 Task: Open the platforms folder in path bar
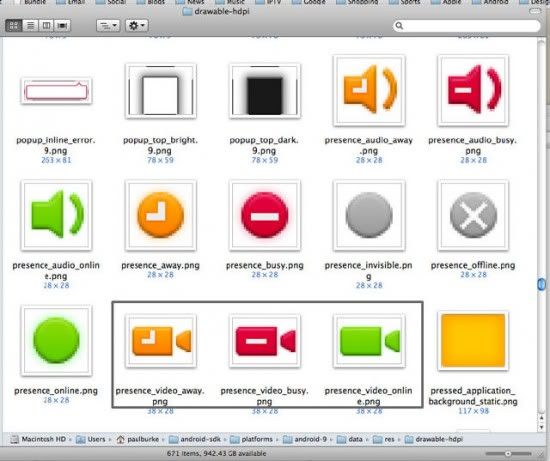click(x=251, y=439)
